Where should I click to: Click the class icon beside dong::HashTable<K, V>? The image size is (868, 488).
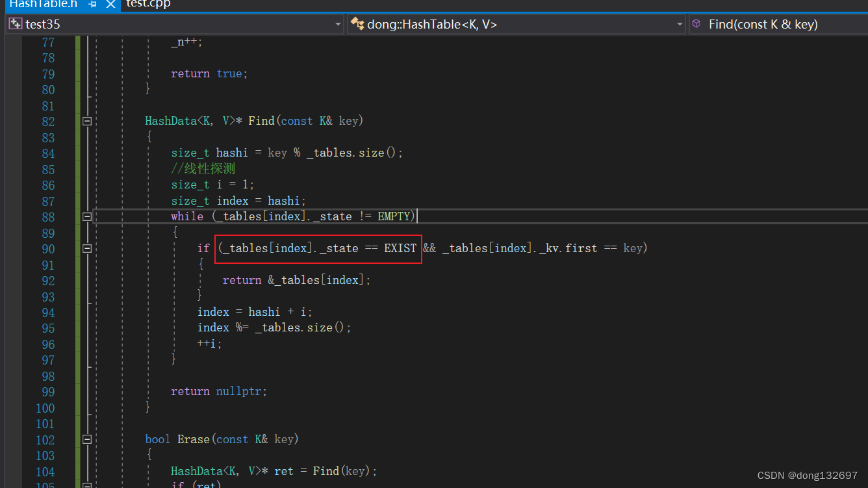click(357, 24)
